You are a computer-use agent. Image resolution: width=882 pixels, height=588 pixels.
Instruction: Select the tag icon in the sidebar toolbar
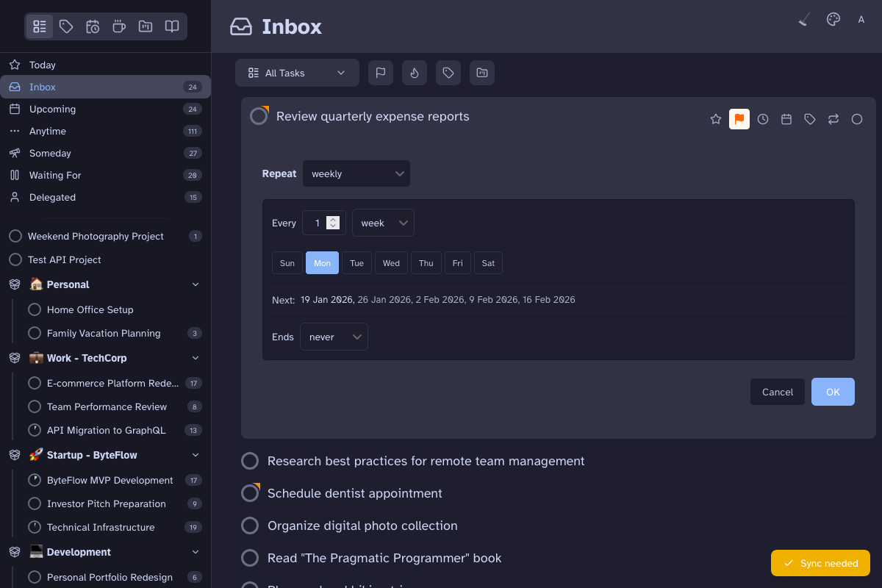(66, 26)
